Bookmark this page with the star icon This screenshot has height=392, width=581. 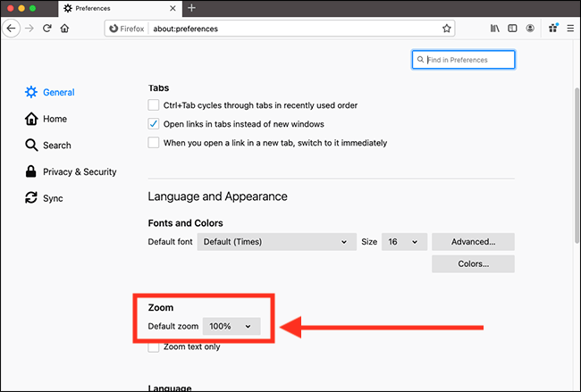tap(447, 29)
